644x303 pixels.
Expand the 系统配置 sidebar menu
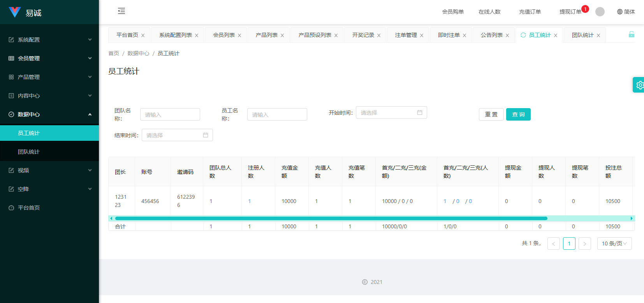pyautogui.click(x=49, y=40)
